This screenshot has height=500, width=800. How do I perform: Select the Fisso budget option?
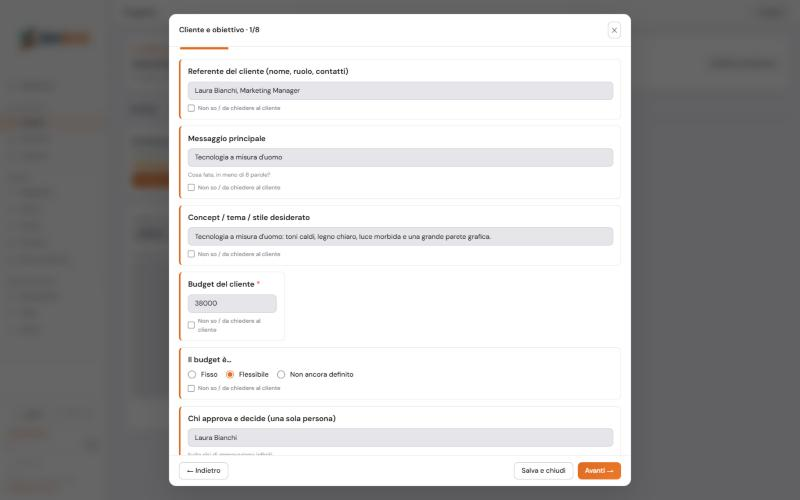click(192, 374)
